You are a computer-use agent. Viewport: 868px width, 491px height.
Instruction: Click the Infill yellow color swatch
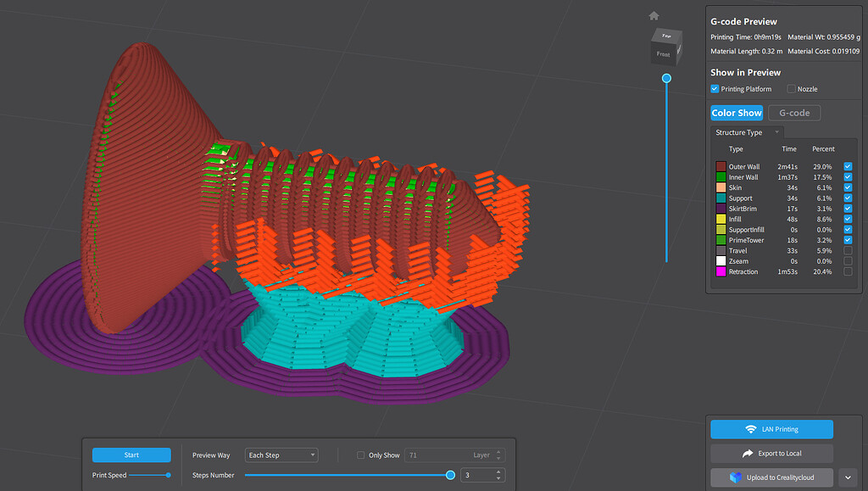[720, 219]
